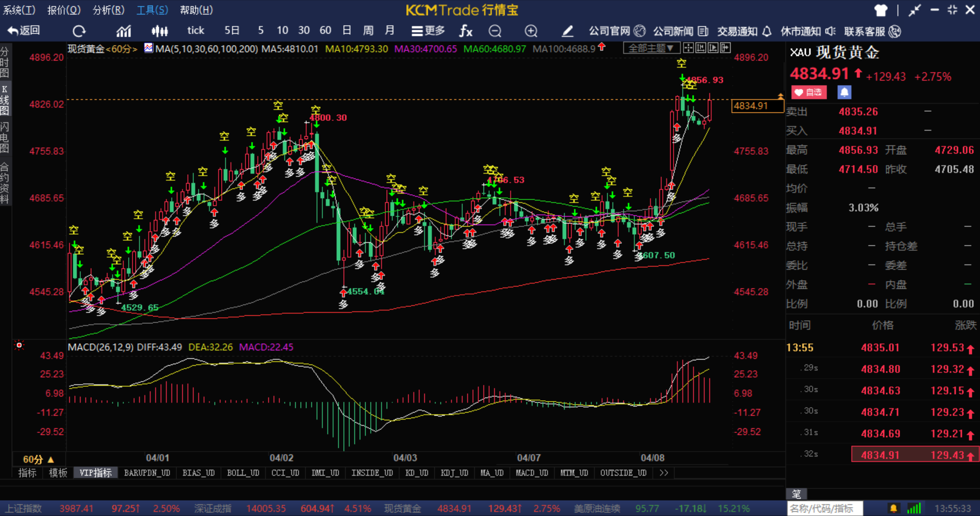Click the third chart layout icon
This screenshot has width=980, height=516.
tap(713, 48)
